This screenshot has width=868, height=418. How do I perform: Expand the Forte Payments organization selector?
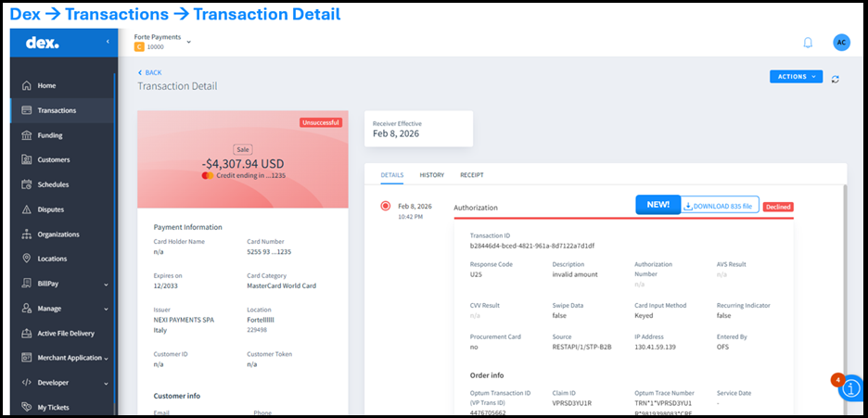(188, 42)
